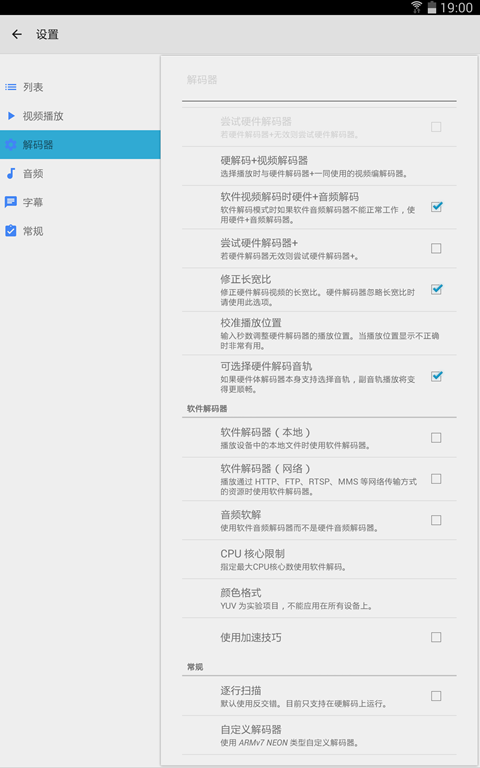Viewport: 480px width, 768px height.
Task: Toggle 逐行扫描 checkbox
Action: (x=436, y=696)
